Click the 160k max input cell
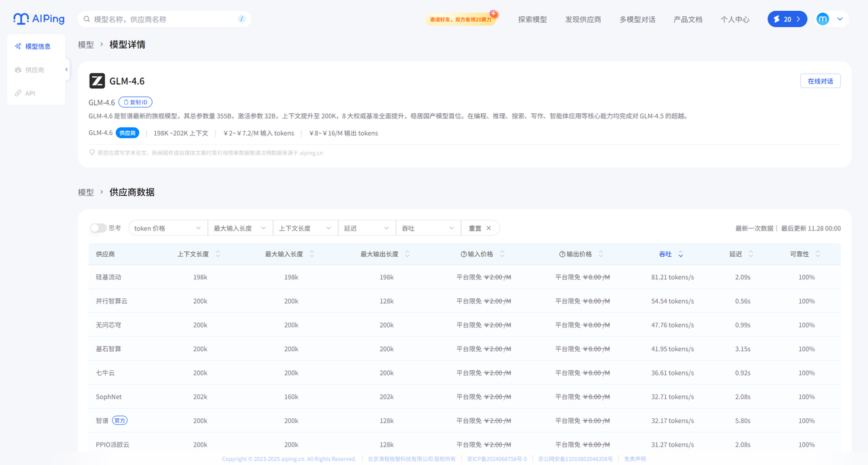 pos(292,397)
